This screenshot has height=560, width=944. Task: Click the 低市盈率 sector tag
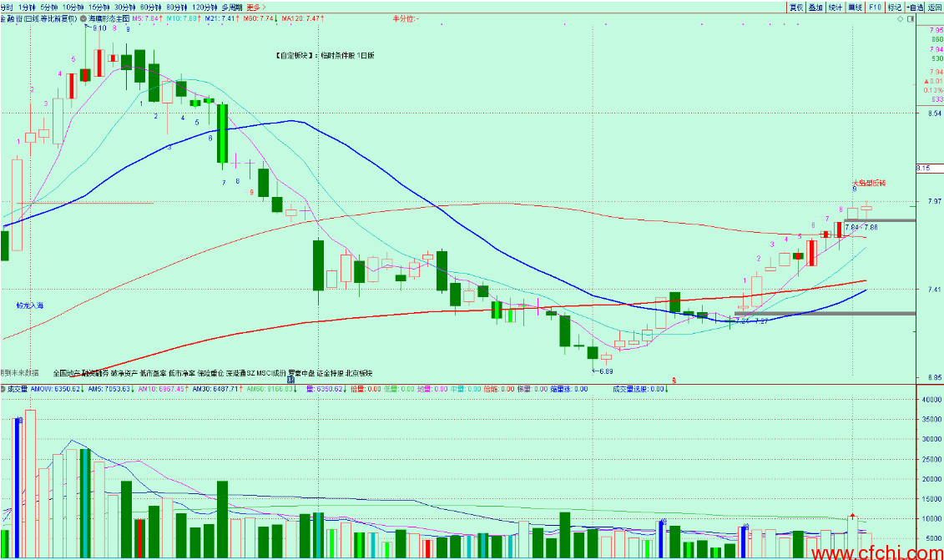[154, 373]
